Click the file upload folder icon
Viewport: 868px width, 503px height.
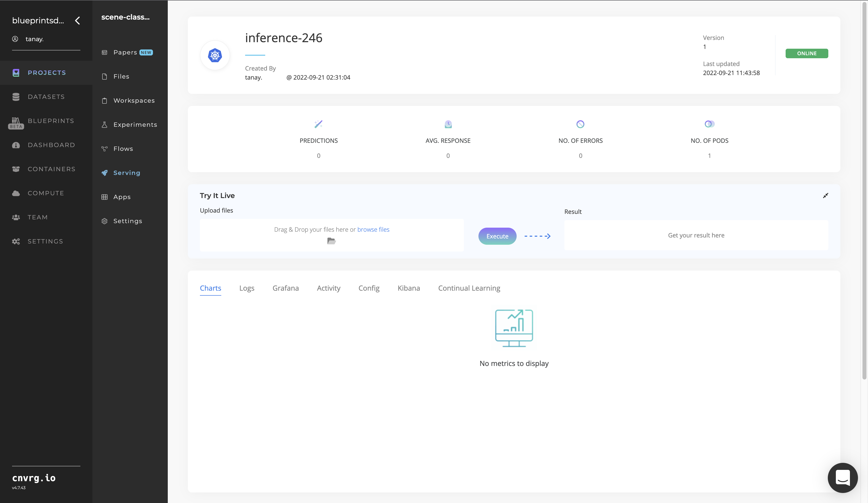(331, 241)
